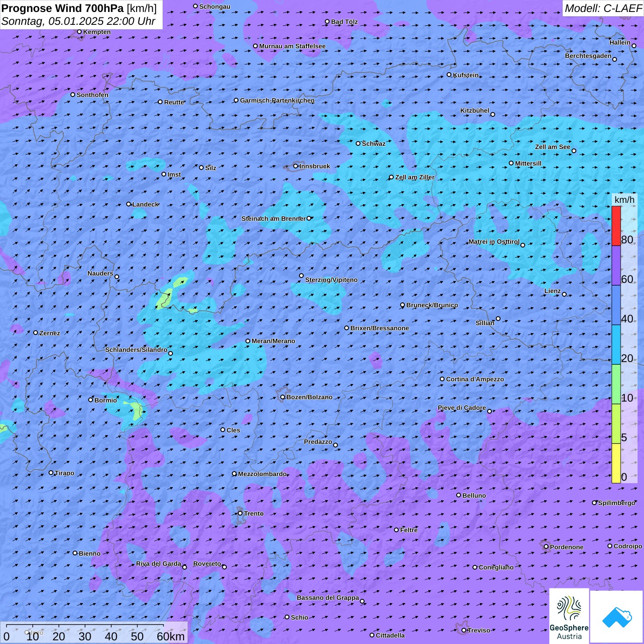
Task: Click the Rovereto label
Action: pos(207,563)
